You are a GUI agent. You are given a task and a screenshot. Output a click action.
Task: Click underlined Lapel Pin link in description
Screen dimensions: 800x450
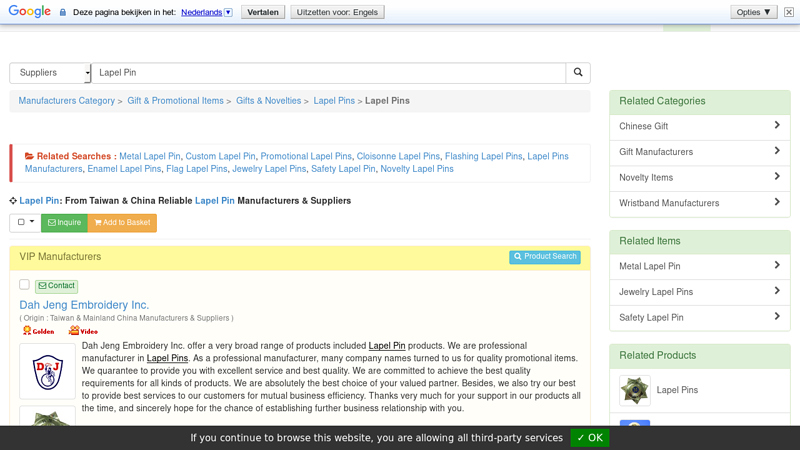387,346
